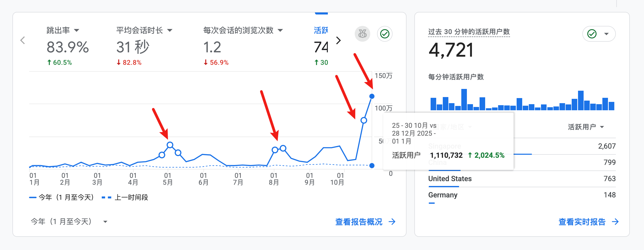Click the arrow beside 查看报告概况
Image resolution: width=644 pixels, height=250 pixels.
(392, 222)
